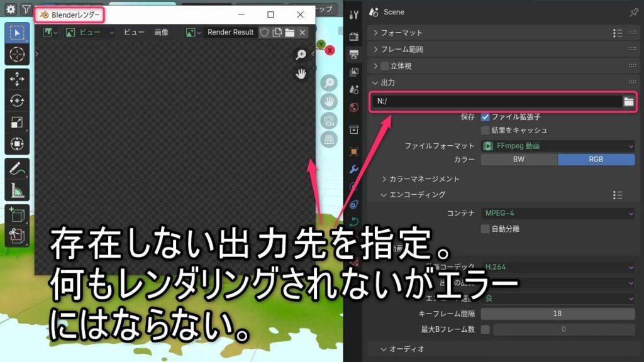The height and width of the screenshot is (362, 644).
Task: Enable the 結果をキャッシュ checkbox
Action: (485, 131)
